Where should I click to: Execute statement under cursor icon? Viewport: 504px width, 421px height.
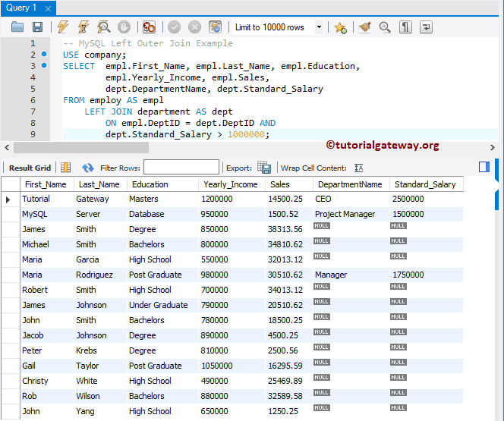tap(83, 27)
